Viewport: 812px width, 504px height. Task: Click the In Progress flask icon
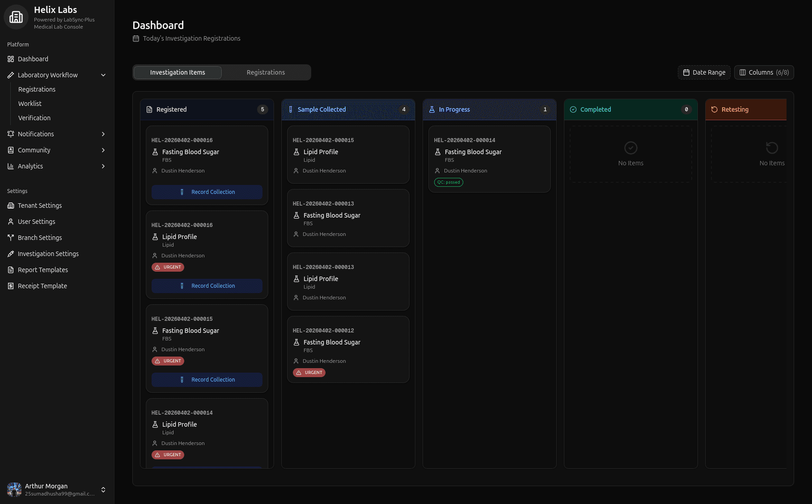pyautogui.click(x=432, y=109)
